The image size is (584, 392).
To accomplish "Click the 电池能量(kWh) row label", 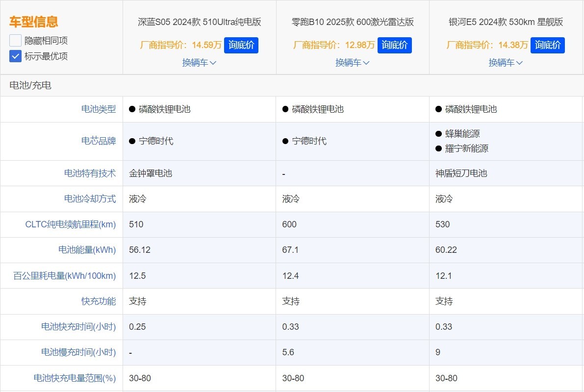I will tap(87, 250).
